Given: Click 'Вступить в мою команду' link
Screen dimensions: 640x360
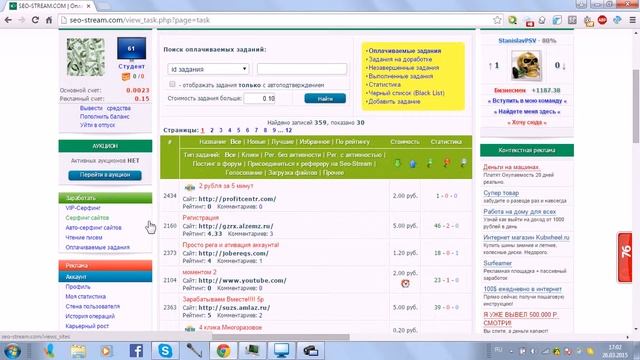Looking at the screenshot, I should tap(527, 100).
